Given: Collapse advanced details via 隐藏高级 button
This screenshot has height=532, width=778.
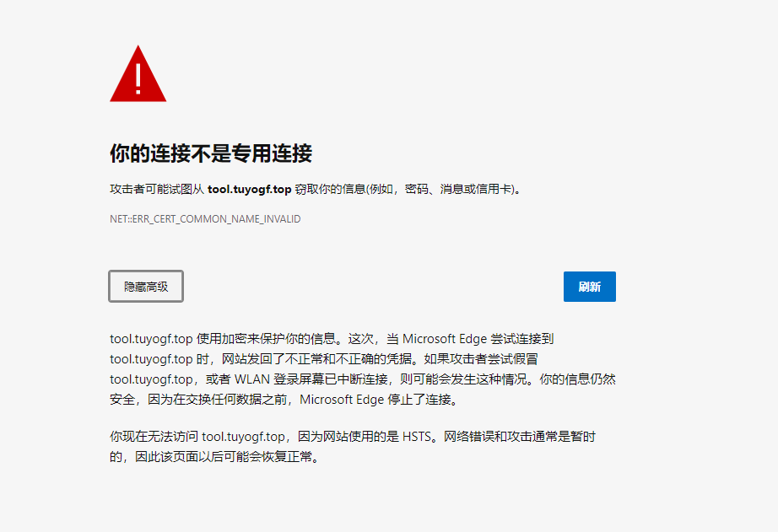Looking at the screenshot, I should (146, 286).
